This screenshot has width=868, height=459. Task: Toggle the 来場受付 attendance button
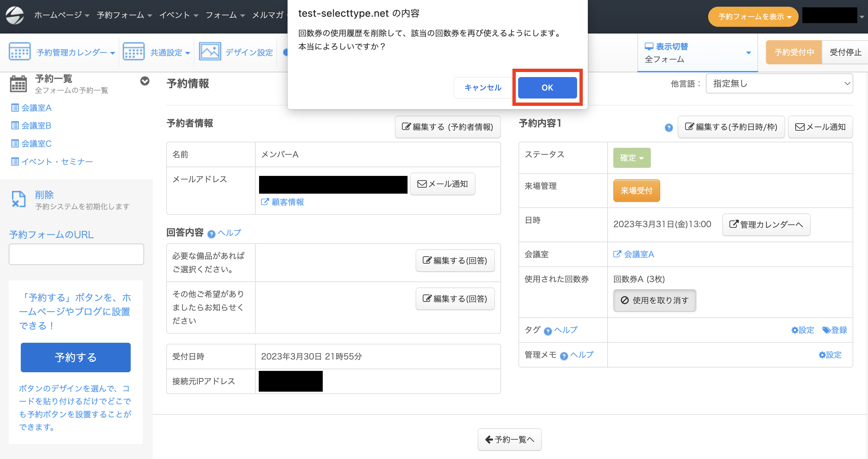pyautogui.click(x=636, y=191)
